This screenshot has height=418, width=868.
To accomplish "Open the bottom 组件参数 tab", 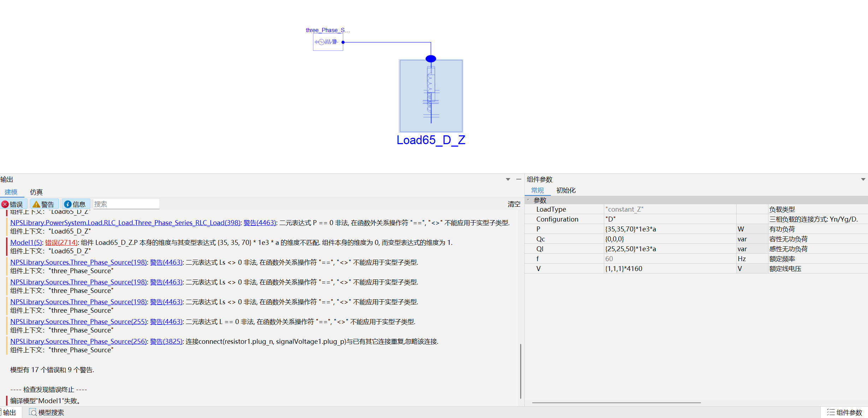I will [844, 412].
